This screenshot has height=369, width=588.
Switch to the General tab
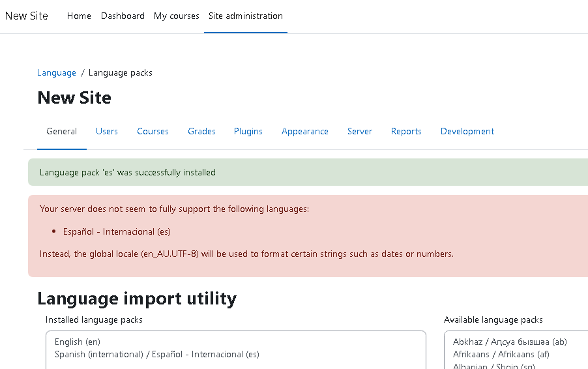point(62,131)
